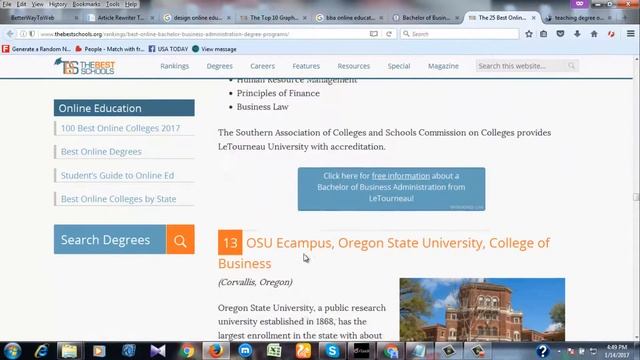The height and width of the screenshot is (360, 640).
Task: Save page to Pocket icon
Action: pyautogui.click(x=560, y=34)
